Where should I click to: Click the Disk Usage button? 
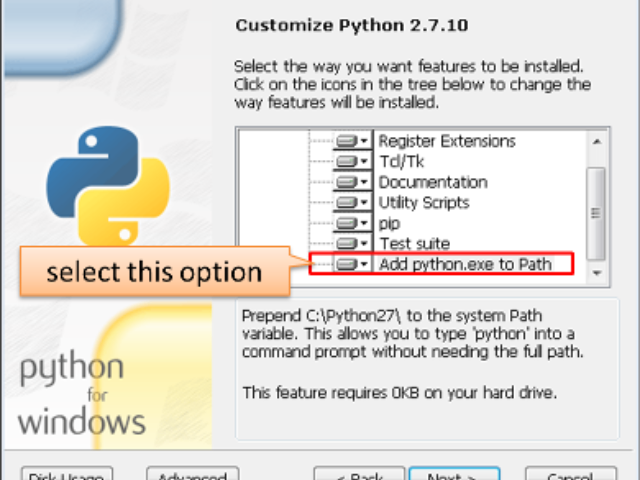(67, 473)
